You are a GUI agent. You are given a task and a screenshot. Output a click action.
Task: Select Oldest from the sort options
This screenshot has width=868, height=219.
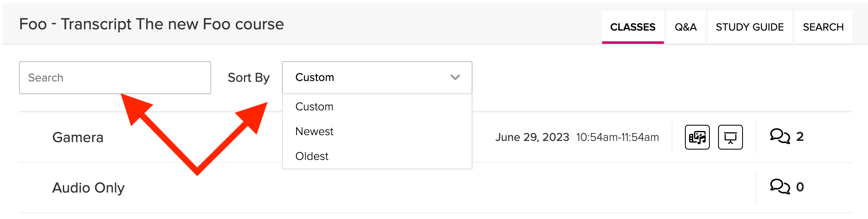[312, 156]
